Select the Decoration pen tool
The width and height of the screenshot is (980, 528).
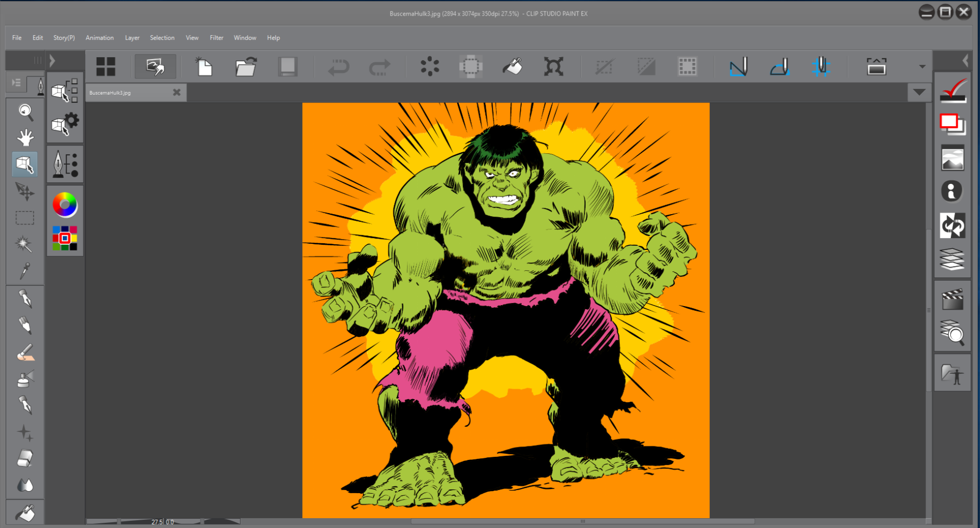point(25,406)
